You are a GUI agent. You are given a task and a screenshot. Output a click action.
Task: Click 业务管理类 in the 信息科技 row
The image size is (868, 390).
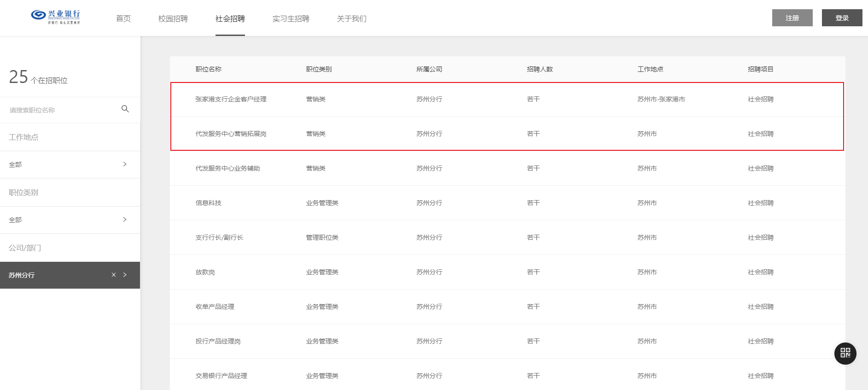point(322,203)
